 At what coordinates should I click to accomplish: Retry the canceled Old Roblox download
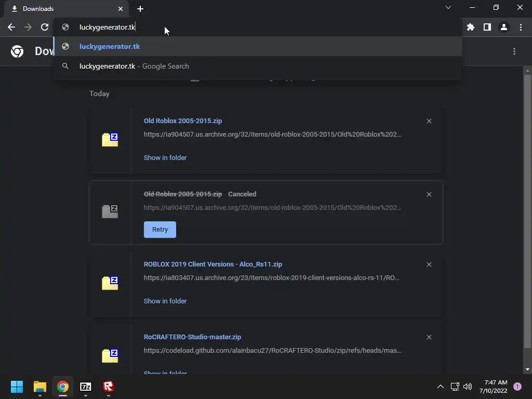160,230
